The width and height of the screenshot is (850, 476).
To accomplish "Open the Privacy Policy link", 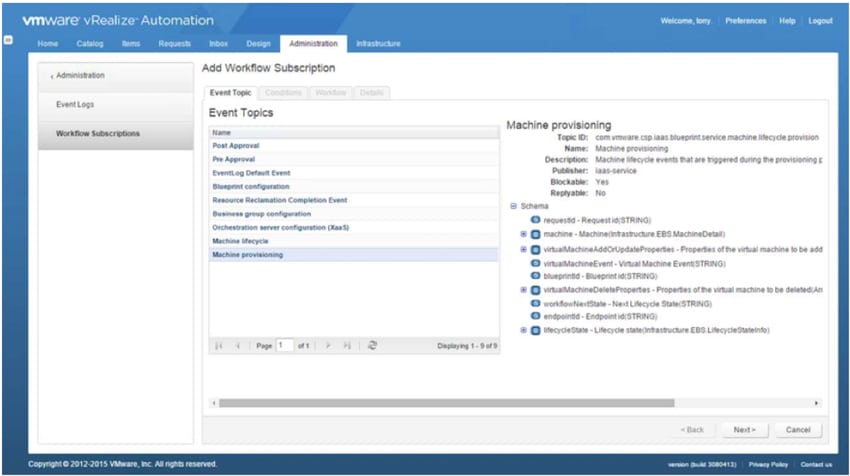I will pyautogui.click(x=768, y=465).
